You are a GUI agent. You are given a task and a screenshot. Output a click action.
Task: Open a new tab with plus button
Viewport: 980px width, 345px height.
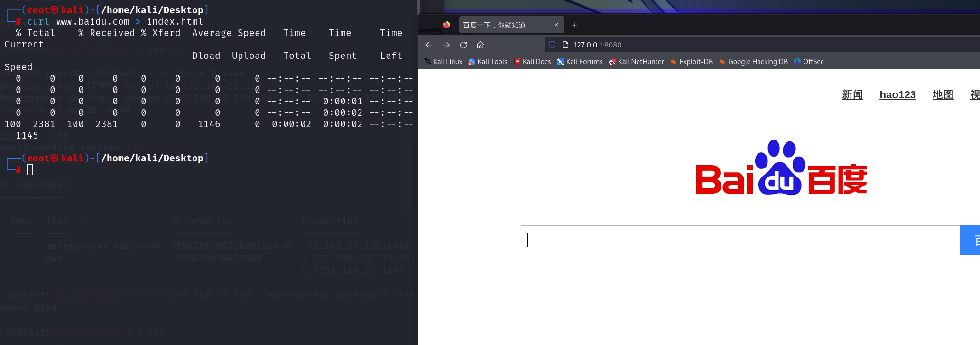574,25
